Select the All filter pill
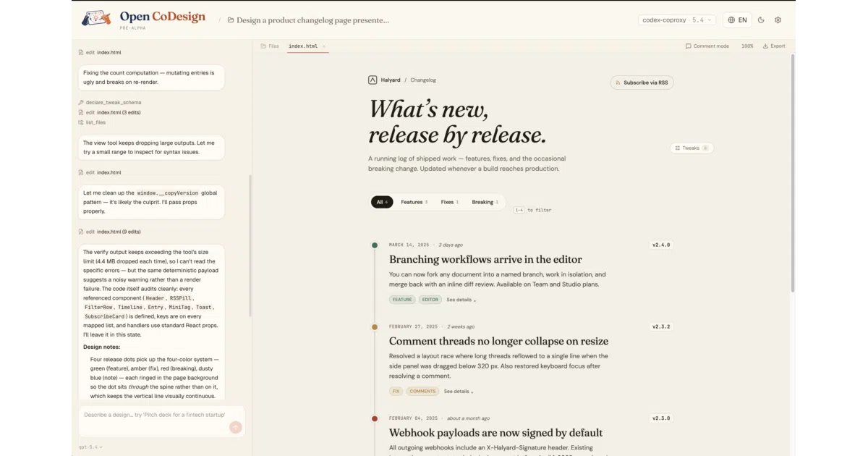The height and width of the screenshot is (456, 868). (382, 202)
